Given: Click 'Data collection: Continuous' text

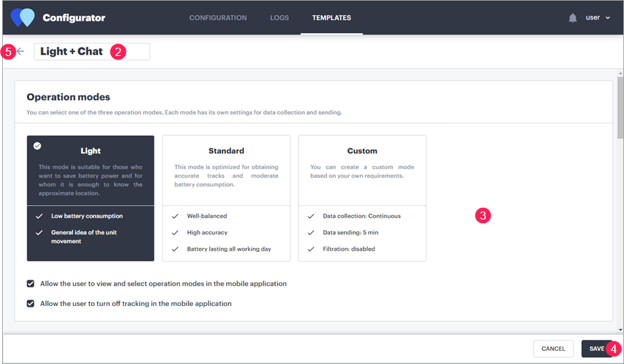Looking at the screenshot, I should pyautogui.click(x=361, y=216).
